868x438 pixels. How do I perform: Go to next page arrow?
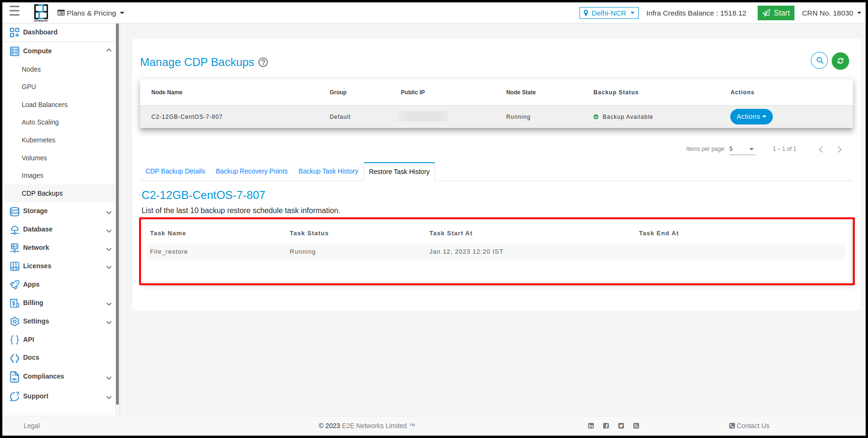[840, 149]
